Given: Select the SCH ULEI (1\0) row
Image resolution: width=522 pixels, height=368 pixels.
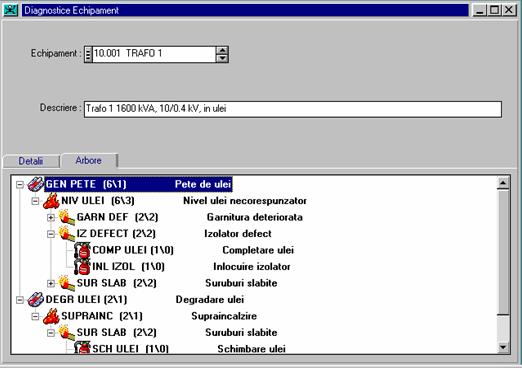Looking at the screenshot, I should pos(189,349).
